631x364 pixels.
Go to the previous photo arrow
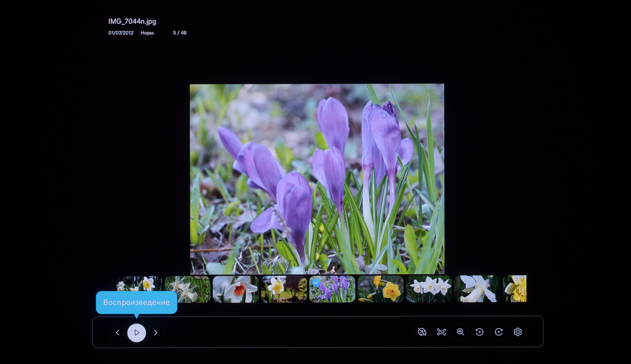118,333
